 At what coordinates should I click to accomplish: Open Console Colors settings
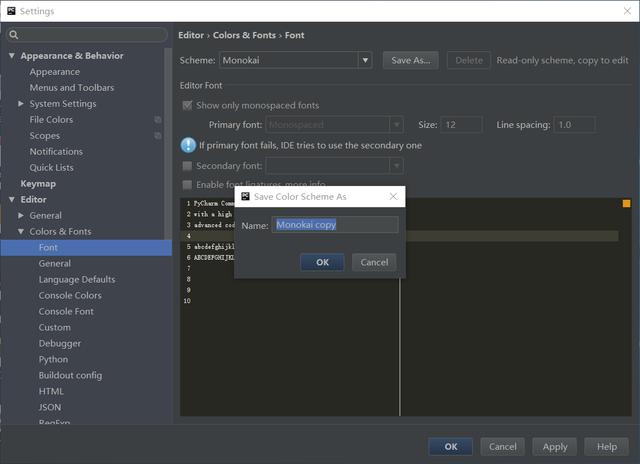(70, 295)
